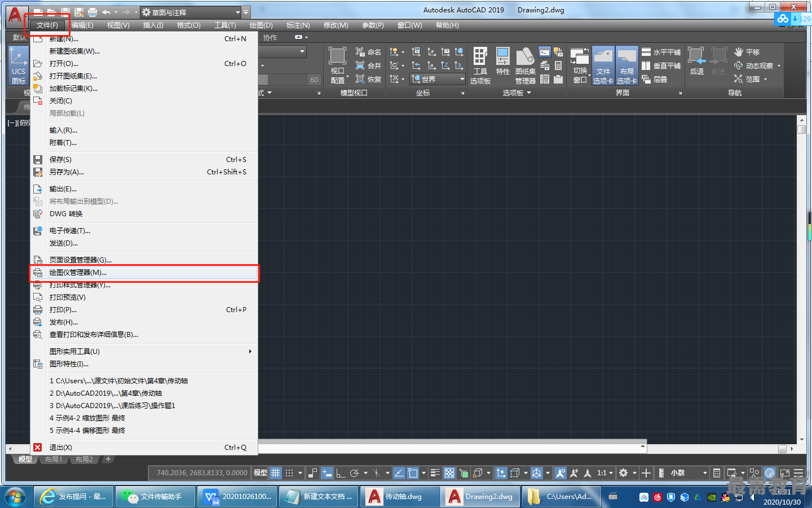Image resolution: width=812 pixels, height=508 pixels.
Task: Toggle transparency display in the status bar
Action: pos(449,473)
